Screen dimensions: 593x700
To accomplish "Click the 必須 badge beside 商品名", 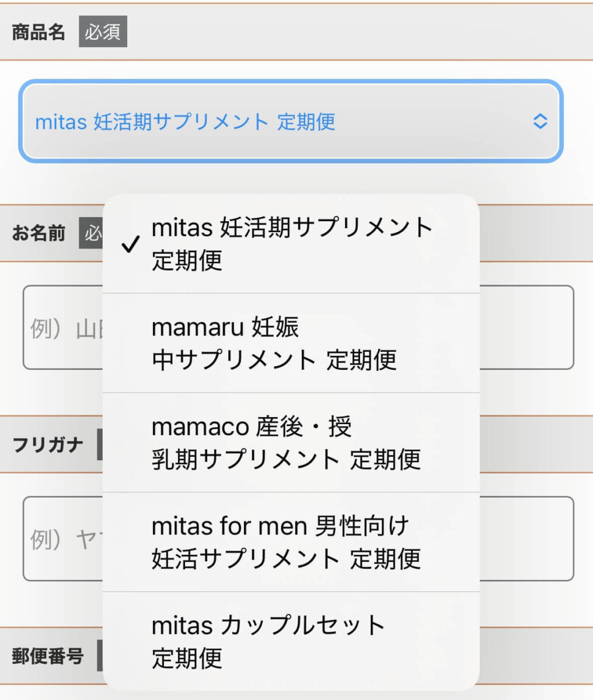I will 103,32.
